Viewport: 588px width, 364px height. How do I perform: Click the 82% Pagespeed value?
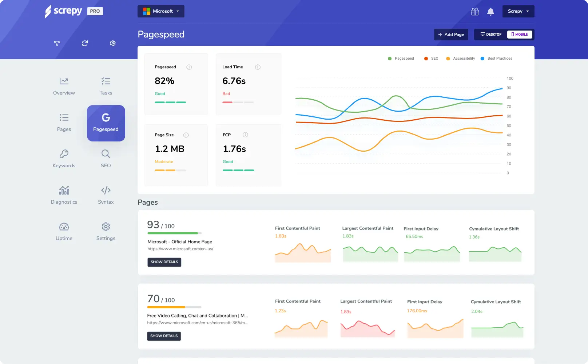[x=164, y=81]
